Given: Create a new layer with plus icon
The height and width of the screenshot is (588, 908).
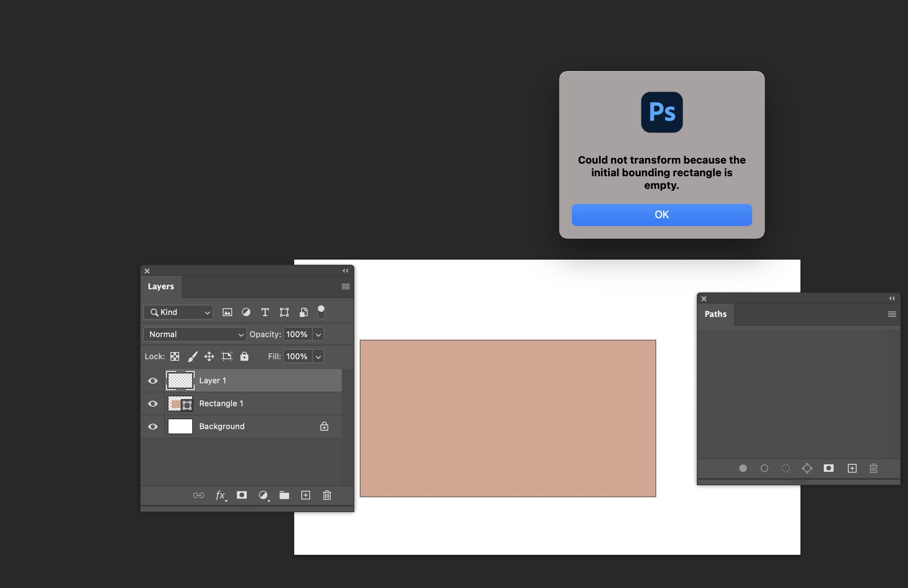Looking at the screenshot, I should [305, 495].
